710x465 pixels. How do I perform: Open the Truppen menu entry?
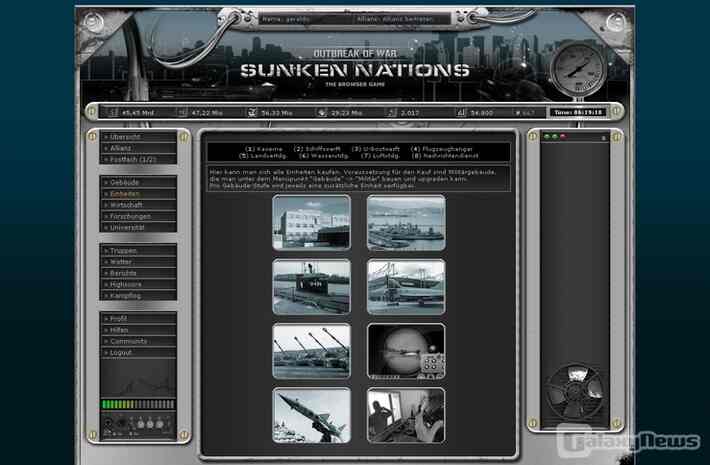(x=138, y=250)
